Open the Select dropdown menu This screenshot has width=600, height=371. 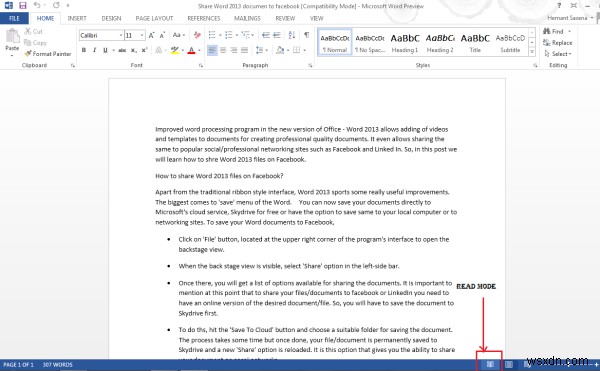(x=558, y=54)
